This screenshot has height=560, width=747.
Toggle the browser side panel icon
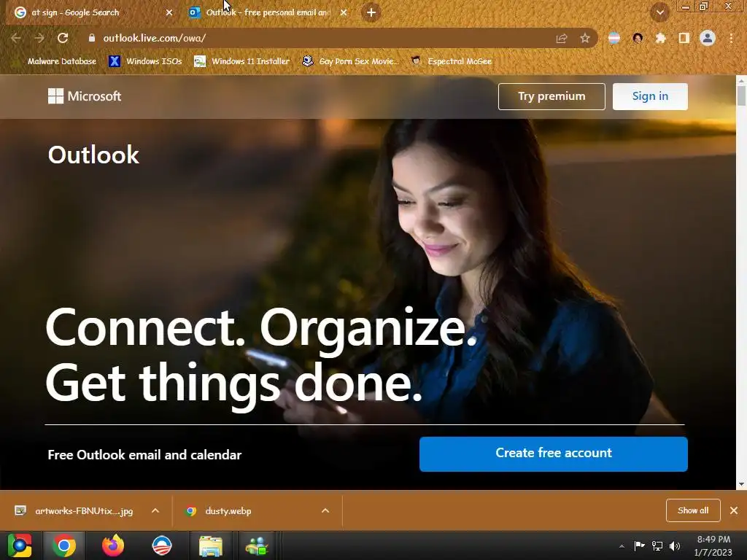(684, 38)
